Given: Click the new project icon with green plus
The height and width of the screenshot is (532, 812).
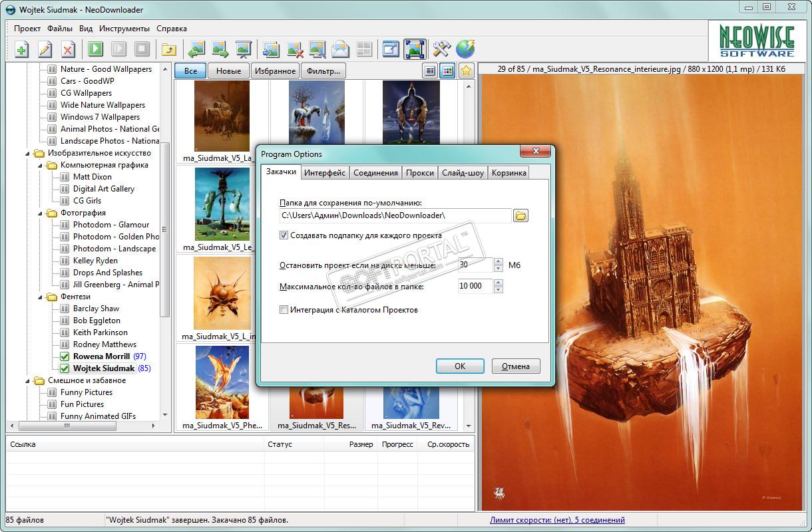Looking at the screenshot, I should pyautogui.click(x=21, y=49).
